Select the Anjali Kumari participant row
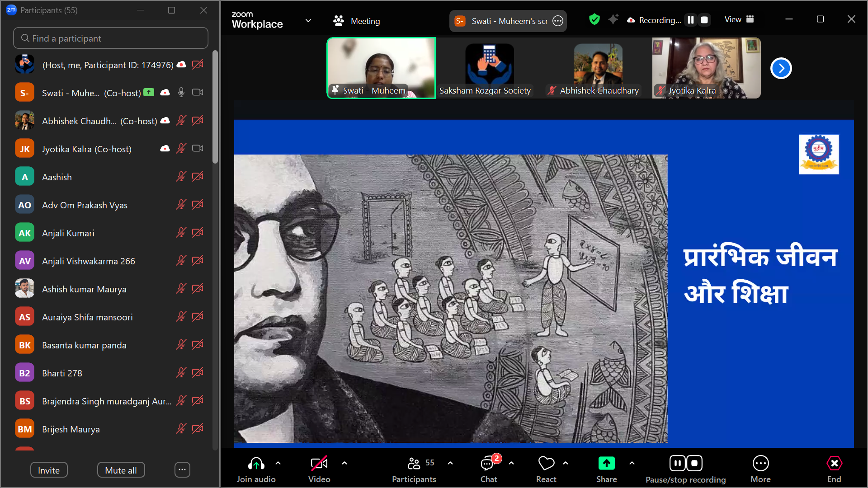Viewport: 868px width, 488px height. click(108, 233)
